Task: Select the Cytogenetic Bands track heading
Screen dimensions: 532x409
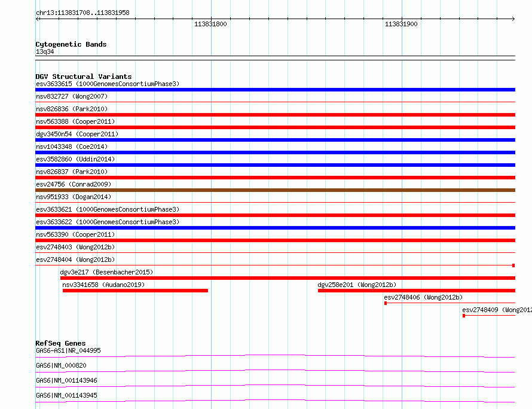Action: [x=71, y=44]
